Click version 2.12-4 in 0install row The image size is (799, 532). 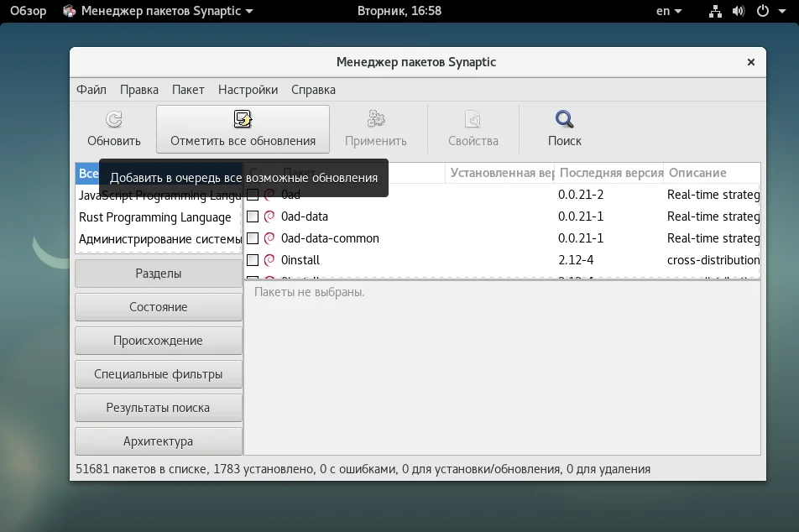tap(576, 260)
